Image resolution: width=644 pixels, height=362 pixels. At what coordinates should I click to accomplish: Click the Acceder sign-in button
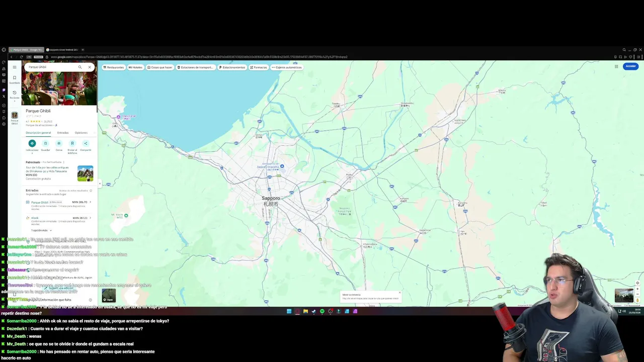630,66
